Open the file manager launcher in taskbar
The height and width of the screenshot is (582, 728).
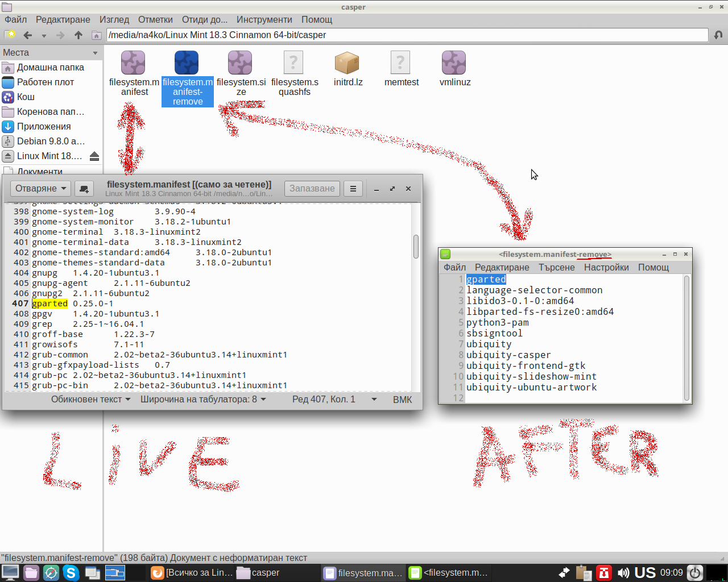click(31, 572)
